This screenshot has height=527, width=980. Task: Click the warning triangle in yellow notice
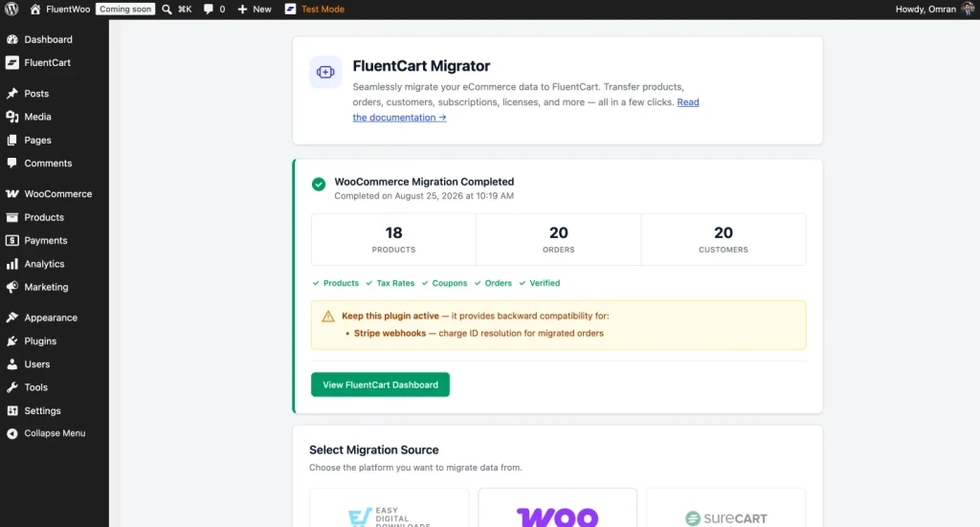[328, 317]
